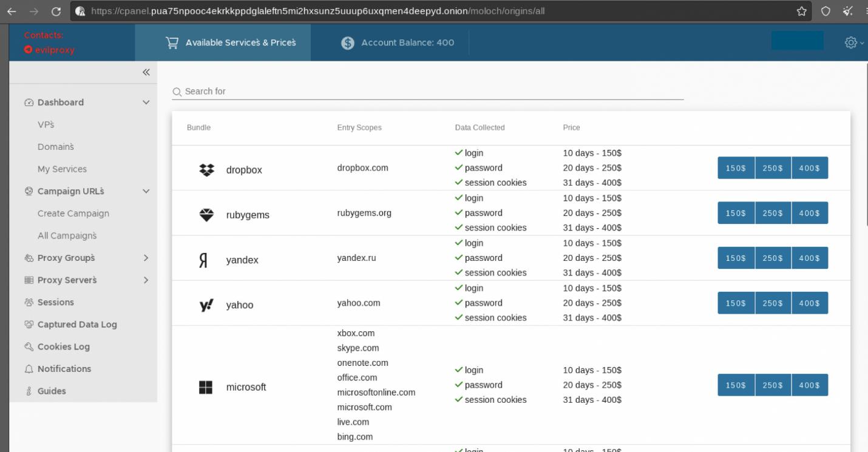Image resolution: width=868 pixels, height=452 pixels.
Task: Click the xbox.com entry scope
Action: (356, 333)
